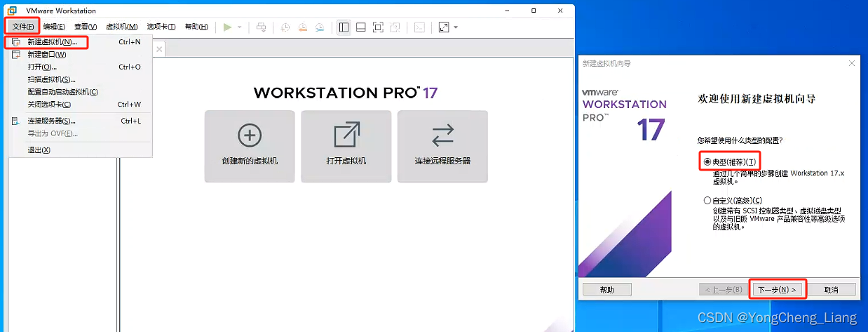Select the 自定义(高级)(C) radio button
This screenshot has width=868, height=332.
(x=707, y=200)
